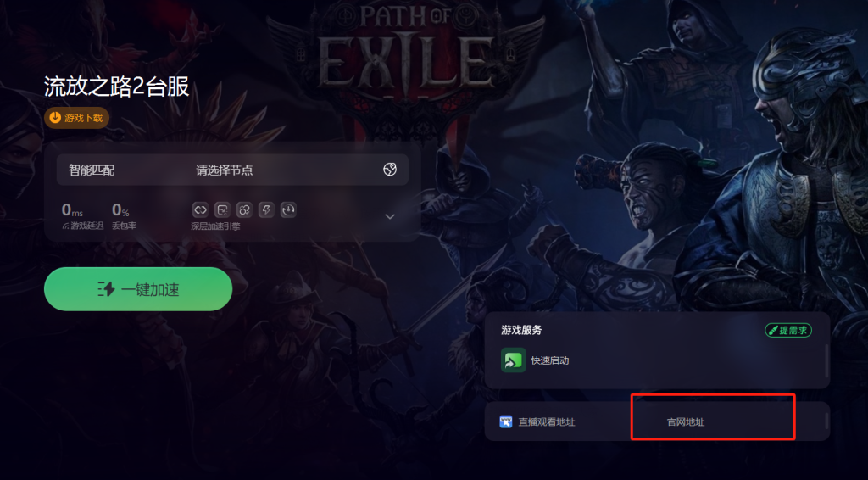This screenshot has width=868, height=480.
Task: Open the 官网地址 official site link
Action: pyautogui.click(x=685, y=421)
